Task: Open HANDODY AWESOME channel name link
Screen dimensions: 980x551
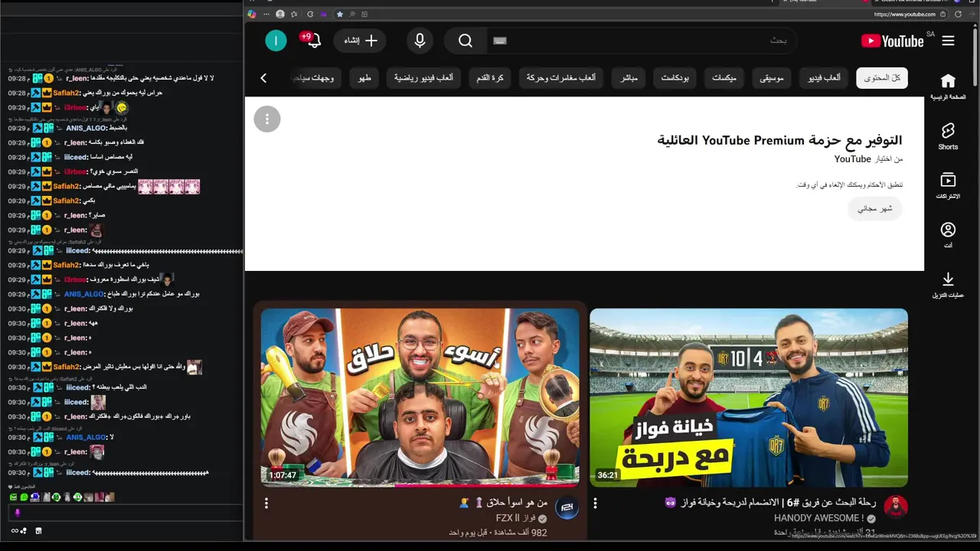Action: 818,518
